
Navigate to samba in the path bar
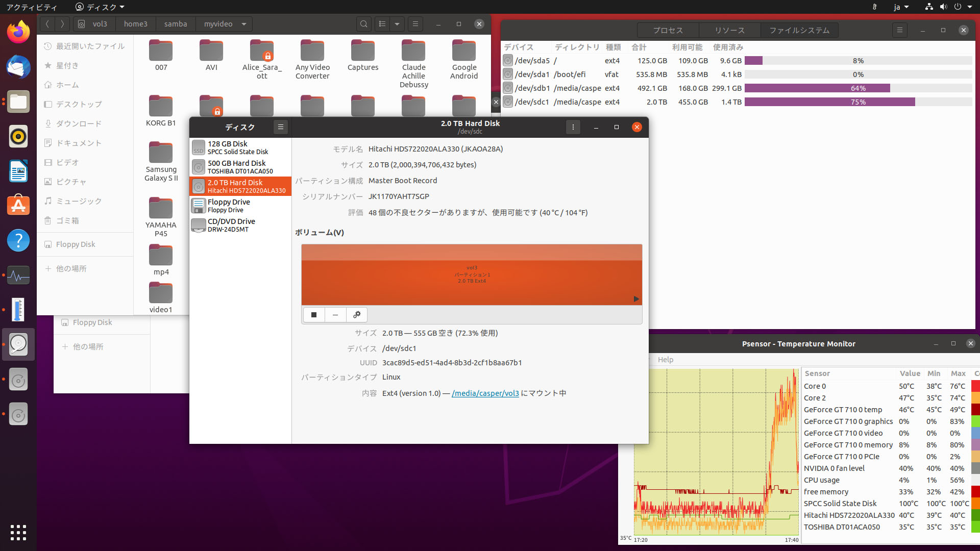pyautogui.click(x=176, y=24)
